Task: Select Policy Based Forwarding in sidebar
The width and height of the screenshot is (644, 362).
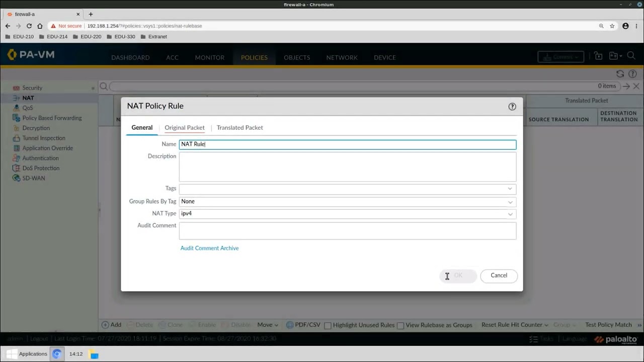Action: 52,118
